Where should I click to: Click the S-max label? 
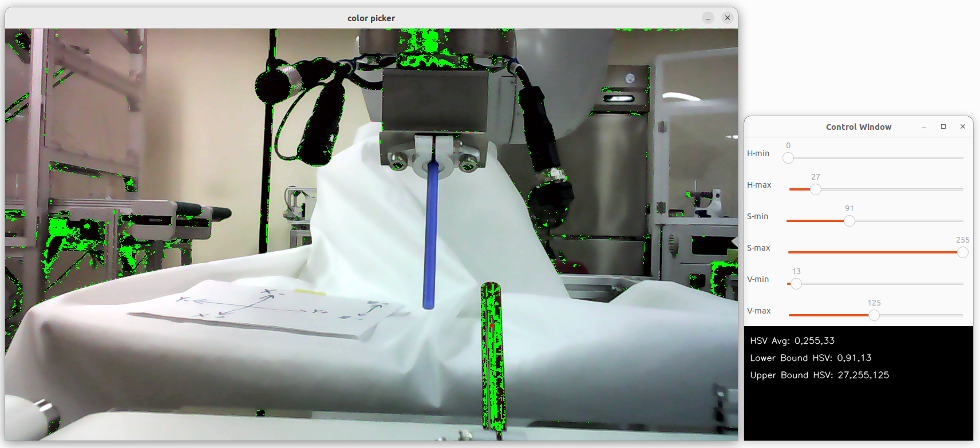click(758, 248)
